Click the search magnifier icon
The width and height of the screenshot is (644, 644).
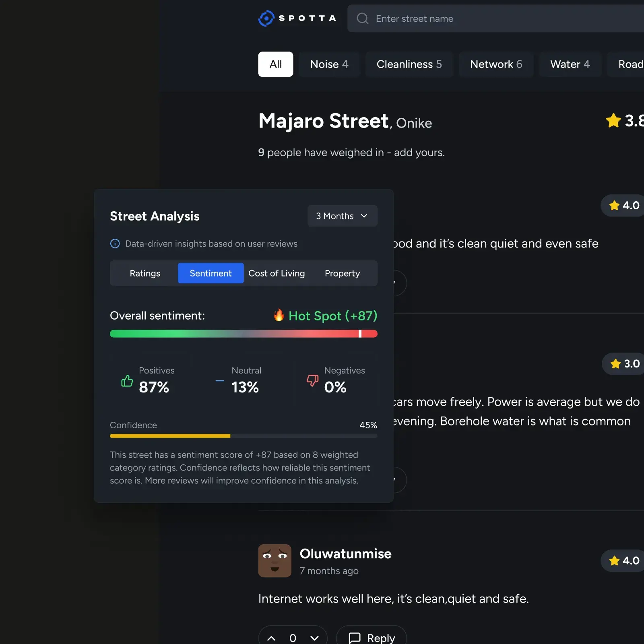[x=363, y=19]
